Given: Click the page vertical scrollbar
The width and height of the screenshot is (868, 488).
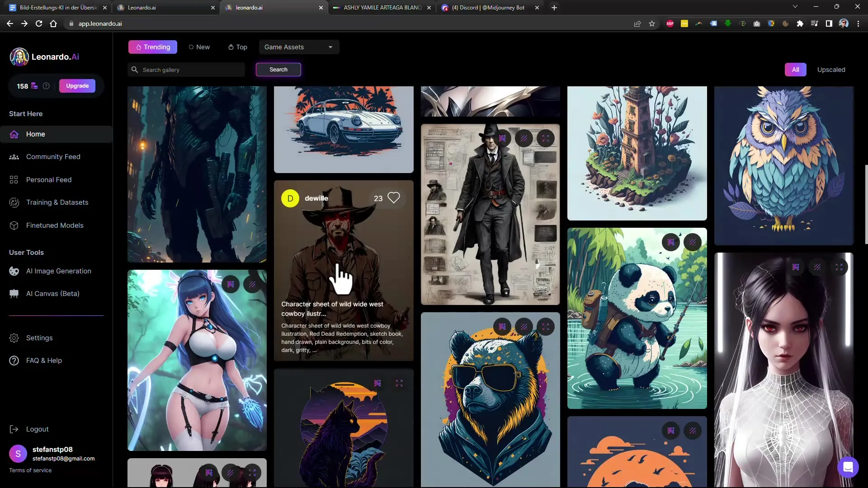Looking at the screenshot, I should pos(866,204).
